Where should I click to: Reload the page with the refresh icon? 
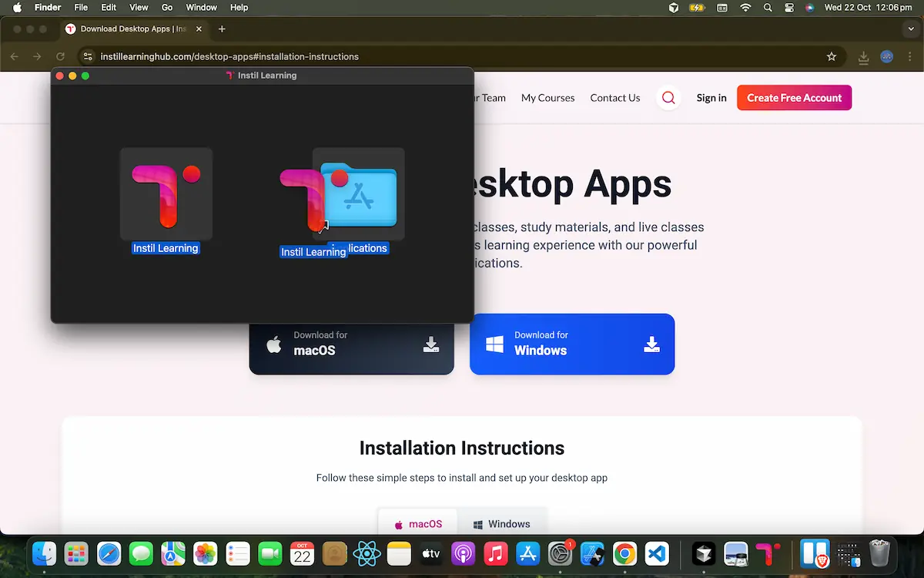coord(61,56)
